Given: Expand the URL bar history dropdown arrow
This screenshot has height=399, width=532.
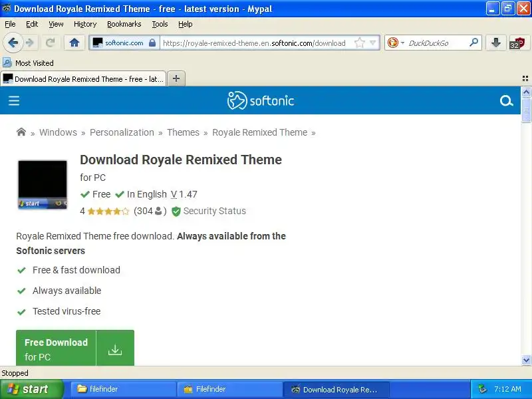Looking at the screenshot, I should click(373, 43).
